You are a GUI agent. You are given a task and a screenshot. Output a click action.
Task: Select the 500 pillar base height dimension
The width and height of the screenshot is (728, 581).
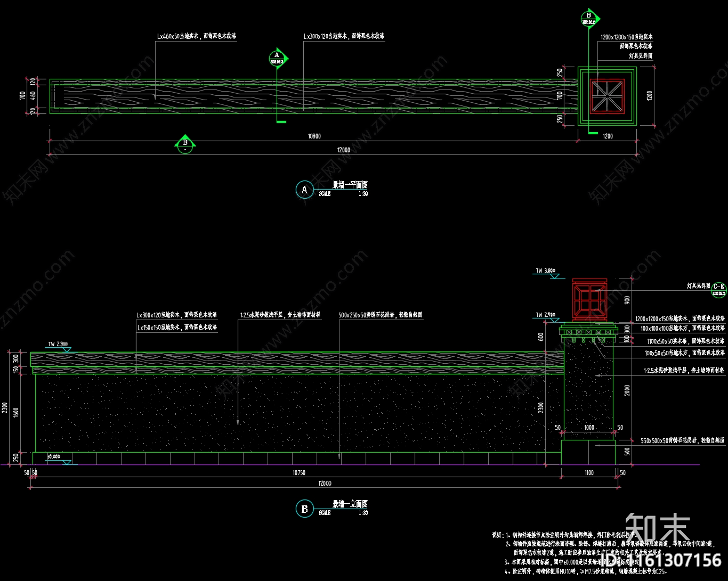(x=627, y=452)
